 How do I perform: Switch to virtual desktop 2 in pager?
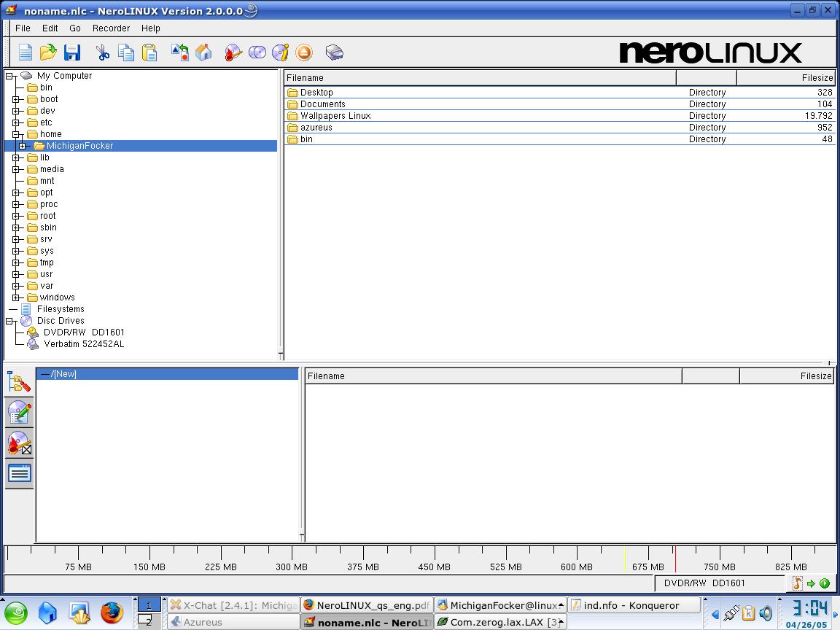[149, 621]
